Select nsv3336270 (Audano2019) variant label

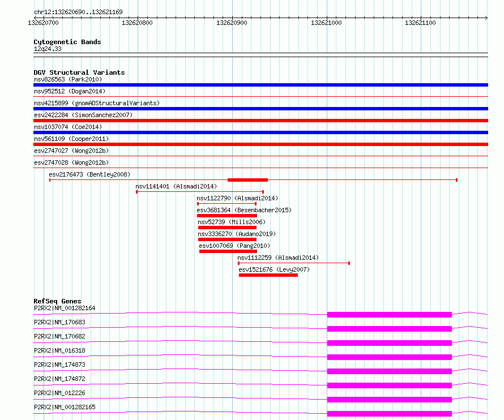237,234
